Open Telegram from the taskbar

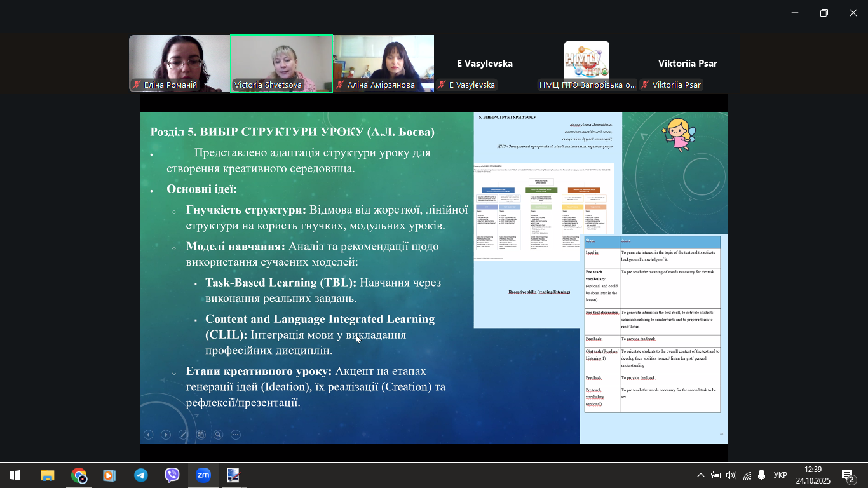140,475
